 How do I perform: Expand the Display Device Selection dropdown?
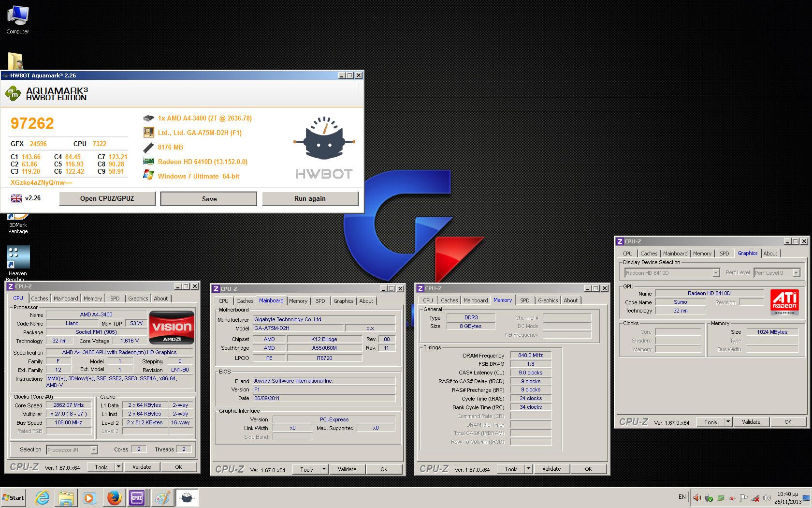(716, 273)
